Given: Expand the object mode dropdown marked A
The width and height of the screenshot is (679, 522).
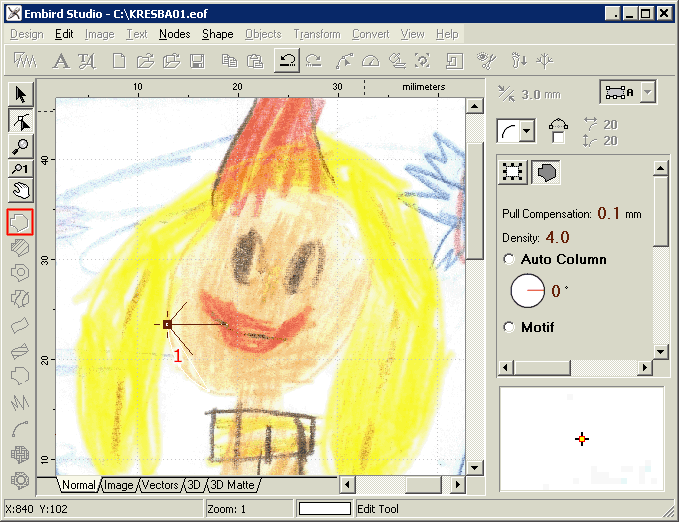Looking at the screenshot, I should coord(648,92).
